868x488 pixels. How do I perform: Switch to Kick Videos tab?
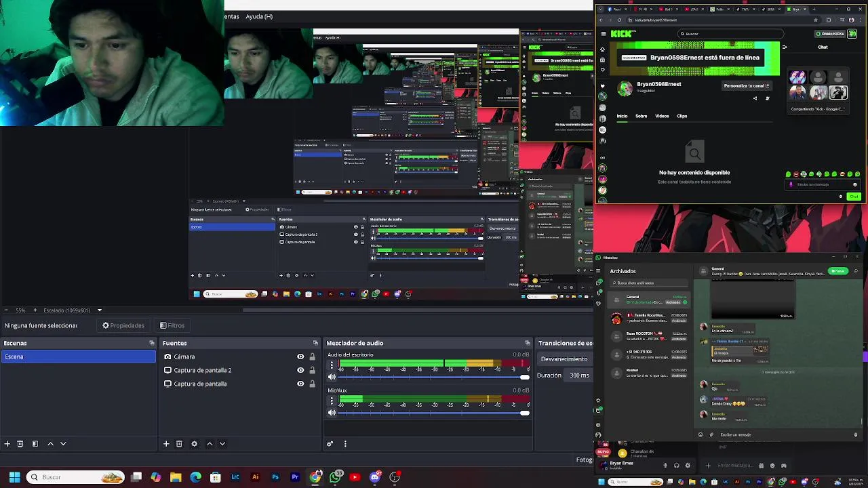pyautogui.click(x=662, y=116)
